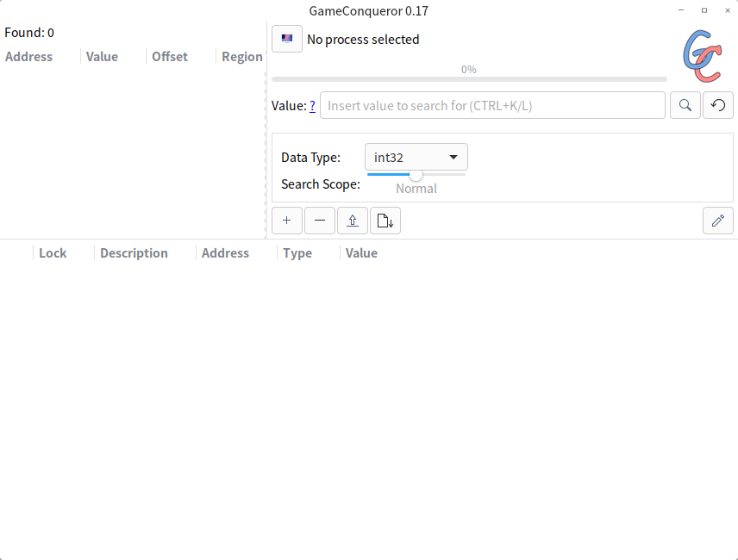The image size is (738, 560).
Task: Sort results by Value column header
Action: click(102, 56)
